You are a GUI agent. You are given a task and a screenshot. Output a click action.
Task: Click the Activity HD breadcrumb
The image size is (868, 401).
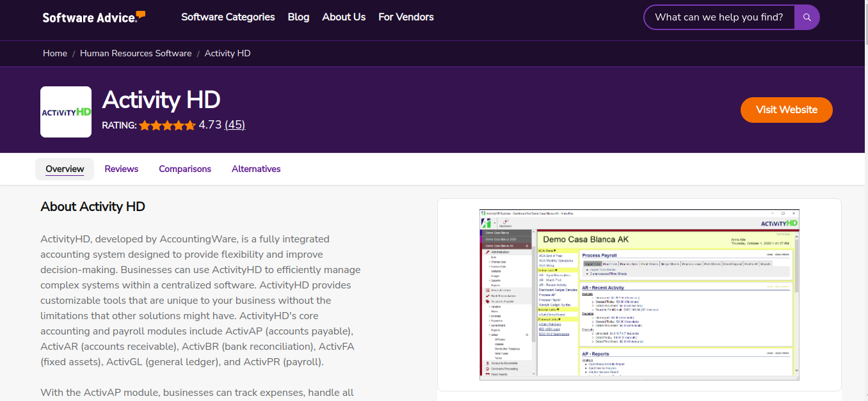227,53
